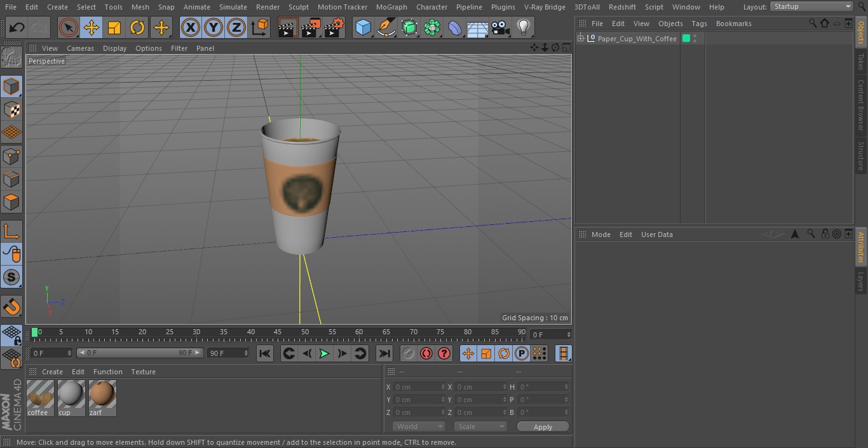Toggle Z axis lock
The width and height of the screenshot is (868, 448).
[236, 27]
